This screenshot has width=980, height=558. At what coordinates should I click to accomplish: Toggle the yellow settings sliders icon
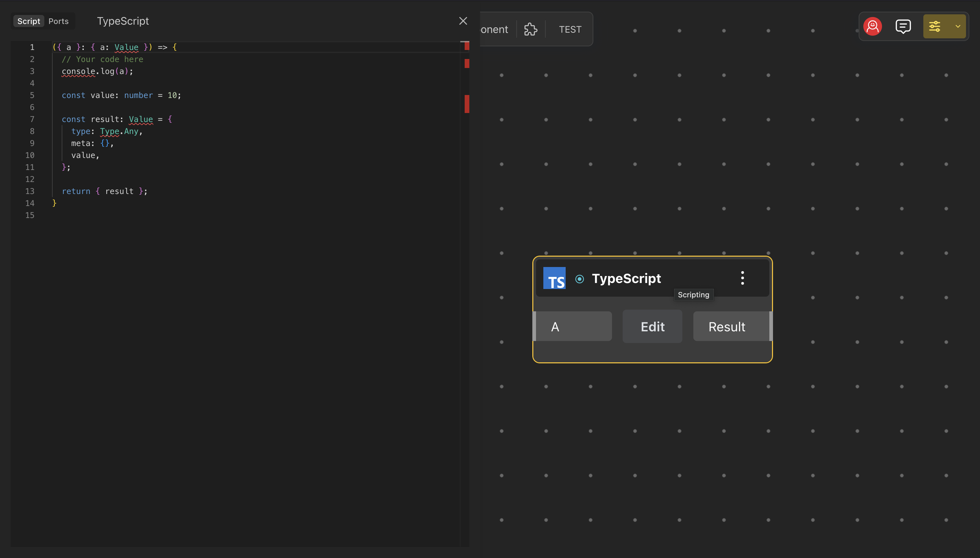(934, 26)
